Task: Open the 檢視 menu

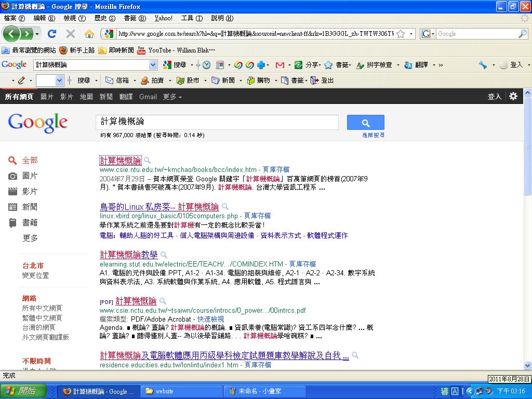Action: coord(75,18)
